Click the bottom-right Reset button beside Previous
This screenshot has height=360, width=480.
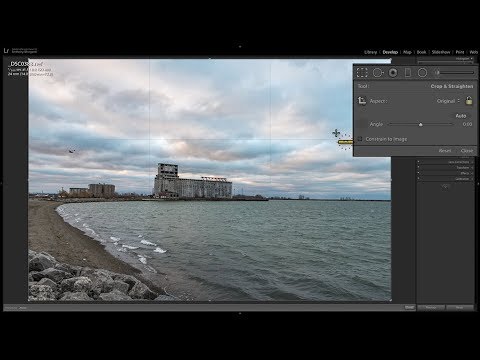[x=460, y=307]
